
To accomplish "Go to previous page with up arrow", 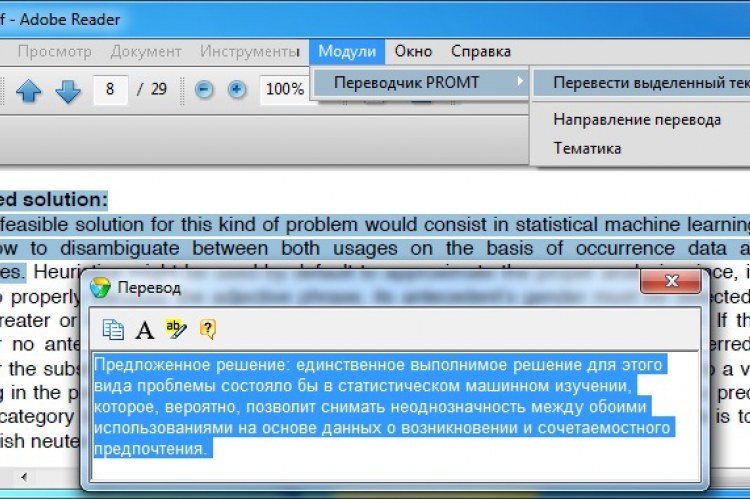I will [x=29, y=90].
